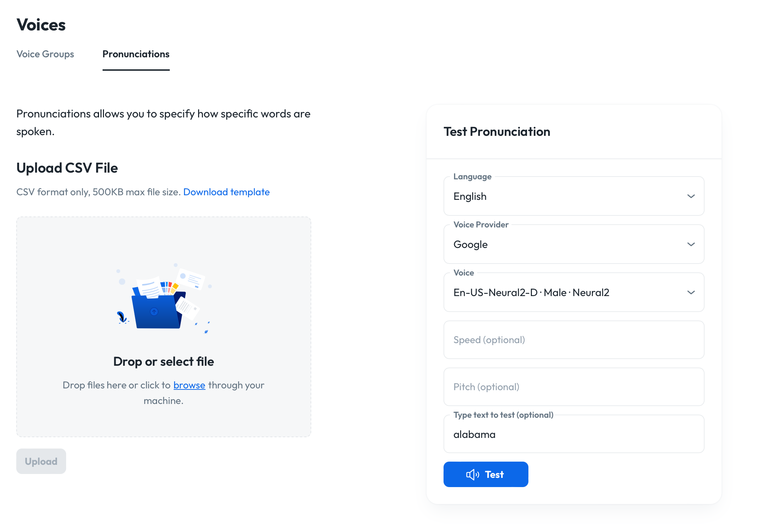The image size is (776, 532).
Task: Click the greyed-out Upload button
Action: [x=41, y=461]
